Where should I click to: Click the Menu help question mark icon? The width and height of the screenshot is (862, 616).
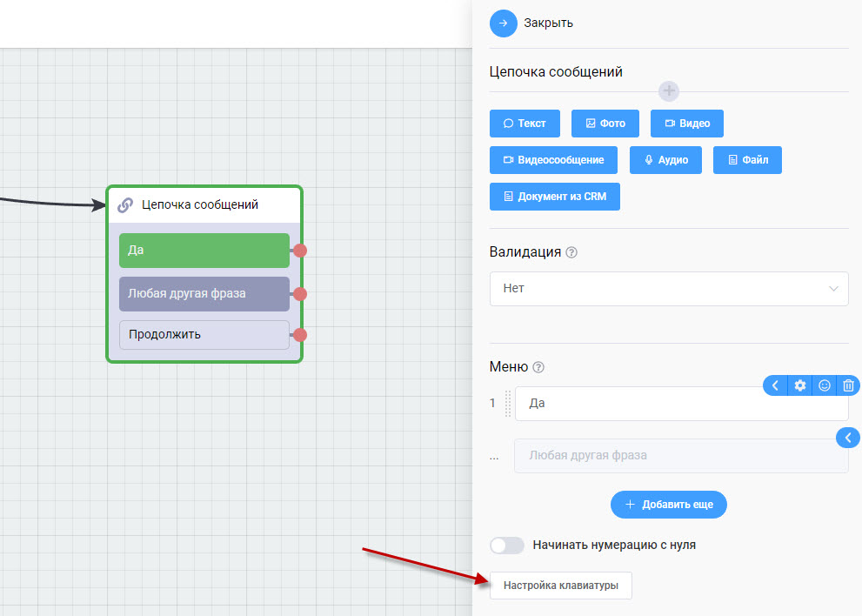[x=538, y=367]
